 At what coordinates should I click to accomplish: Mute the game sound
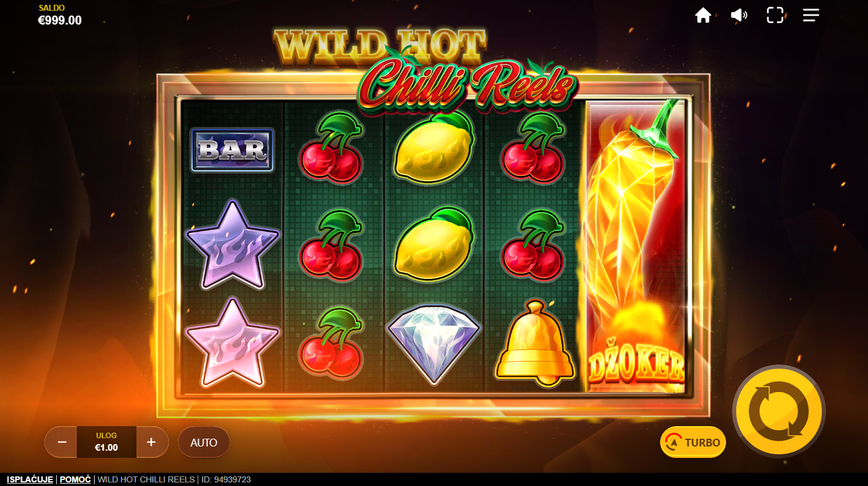(x=739, y=15)
